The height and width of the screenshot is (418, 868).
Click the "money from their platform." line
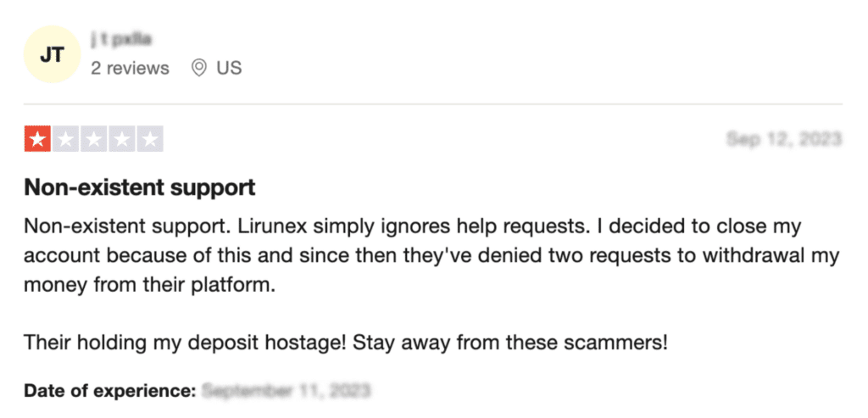pyautogui.click(x=149, y=287)
